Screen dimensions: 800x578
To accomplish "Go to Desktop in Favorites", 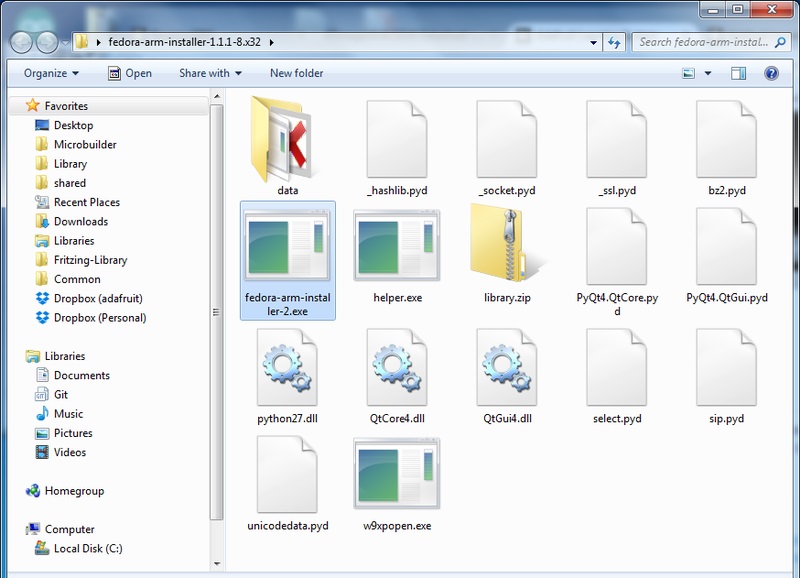I will [73, 125].
